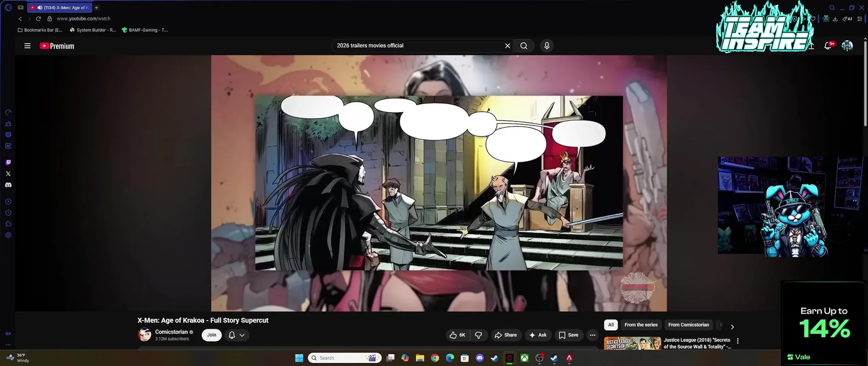Start voice search with the microphone
Image resolution: width=868 pixels, height=366 pixels.
[x=547, y=46]
